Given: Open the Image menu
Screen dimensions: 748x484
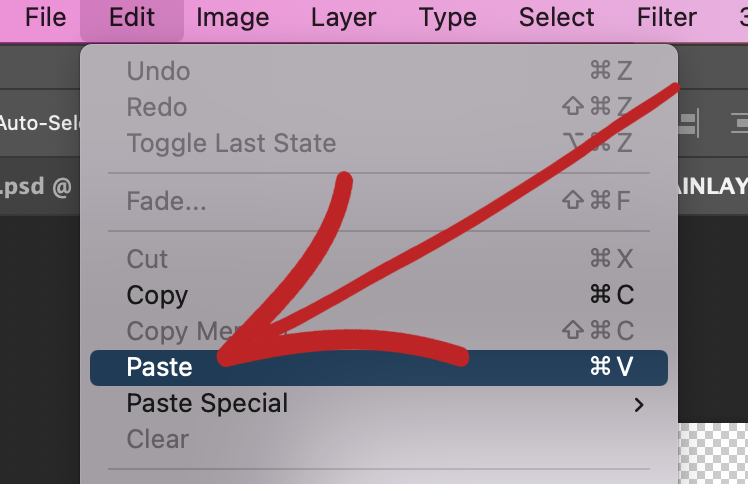Looking at the screenshot, I should 233,18.
